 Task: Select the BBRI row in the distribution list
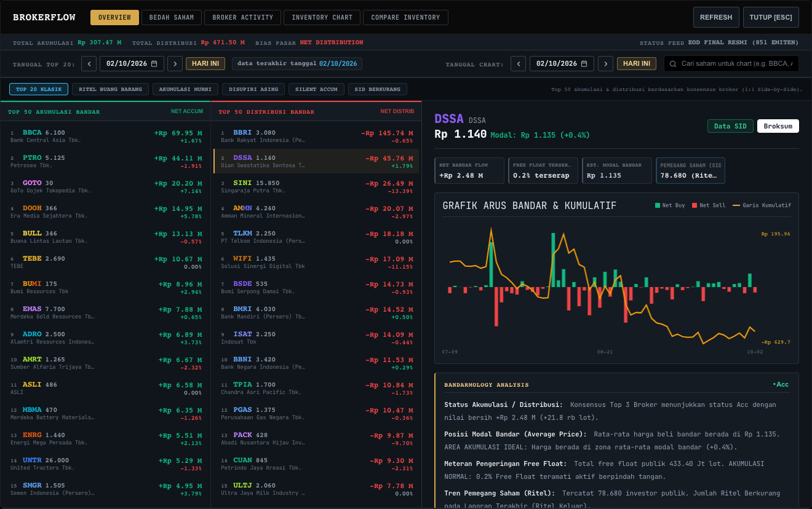click(316, 136)
